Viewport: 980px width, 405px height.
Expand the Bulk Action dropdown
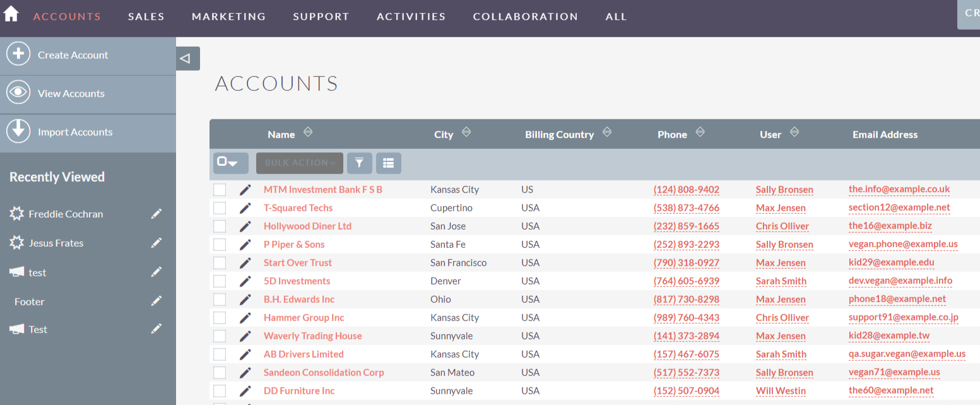[x=300, y=163]
